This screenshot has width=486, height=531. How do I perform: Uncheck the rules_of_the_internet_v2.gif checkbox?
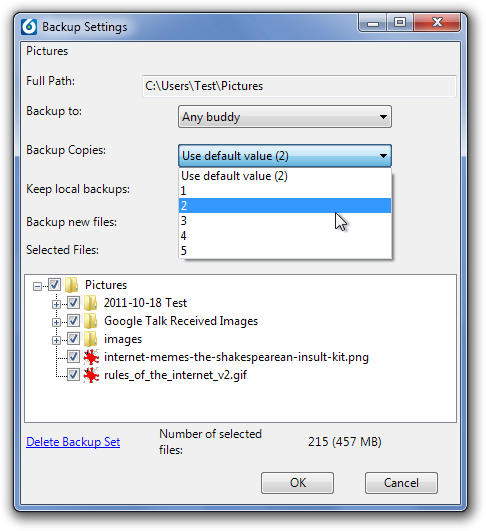coord(73,375)
